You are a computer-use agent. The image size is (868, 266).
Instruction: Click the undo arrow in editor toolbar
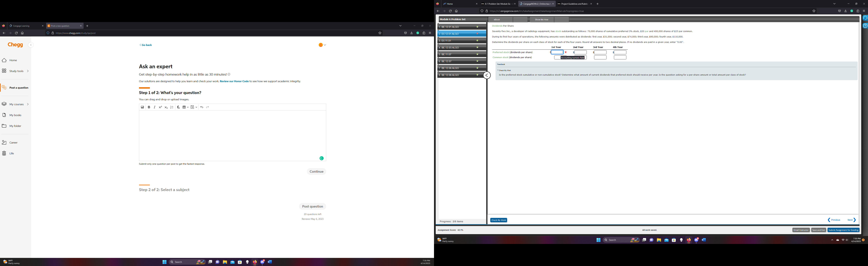point(202,107)
